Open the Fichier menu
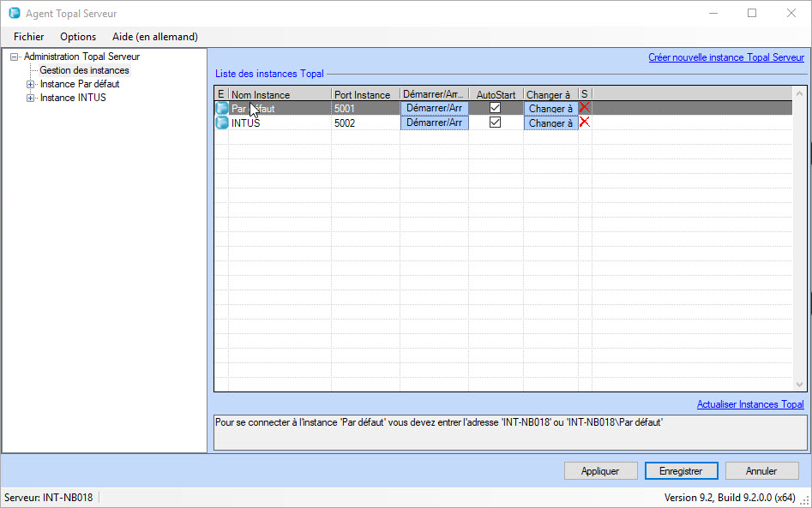 pyautogui.click(x=29, y=37)
